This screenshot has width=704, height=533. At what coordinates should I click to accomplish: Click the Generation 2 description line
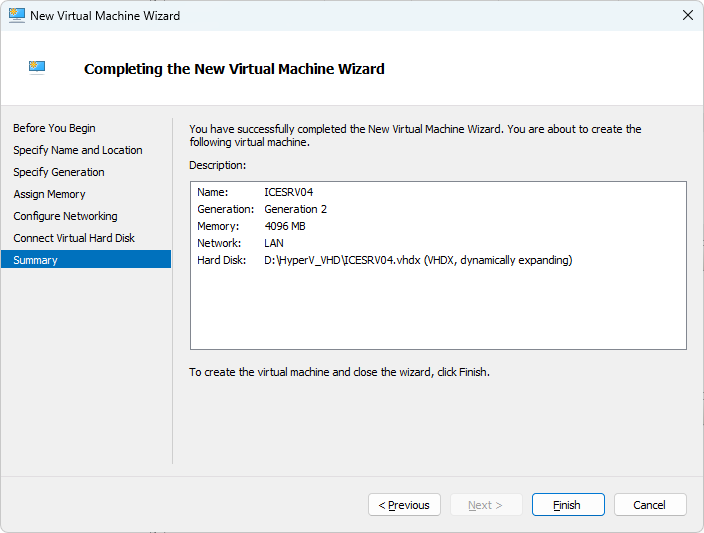(262, 209)
